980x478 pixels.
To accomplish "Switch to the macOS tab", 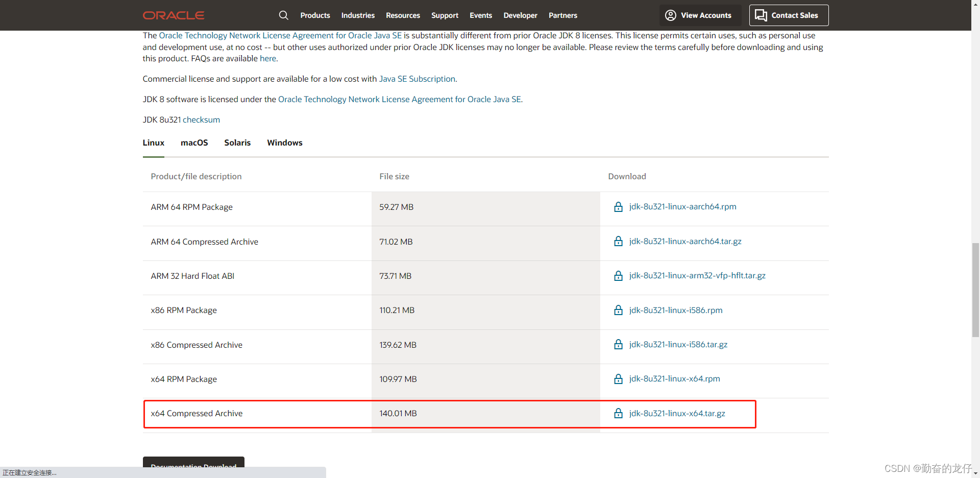I will coord(194,143).
